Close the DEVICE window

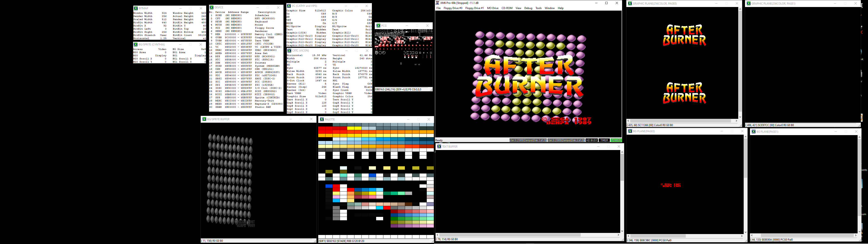click(x=278, y=7)
